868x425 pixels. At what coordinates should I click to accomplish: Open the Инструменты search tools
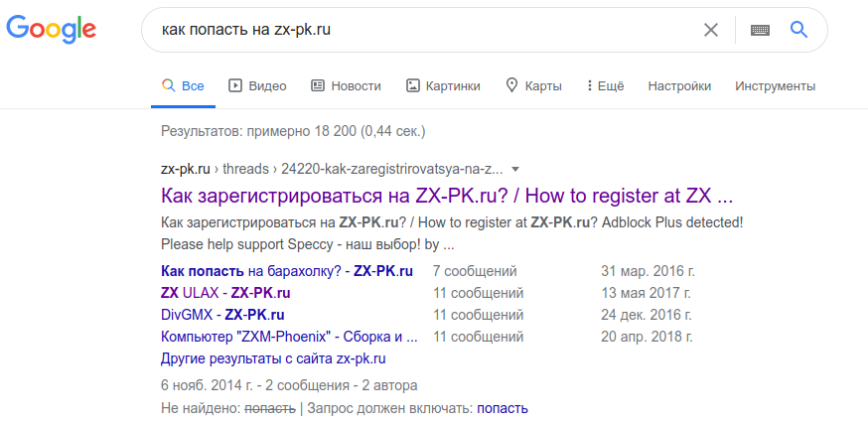click(x=775, y=85)
